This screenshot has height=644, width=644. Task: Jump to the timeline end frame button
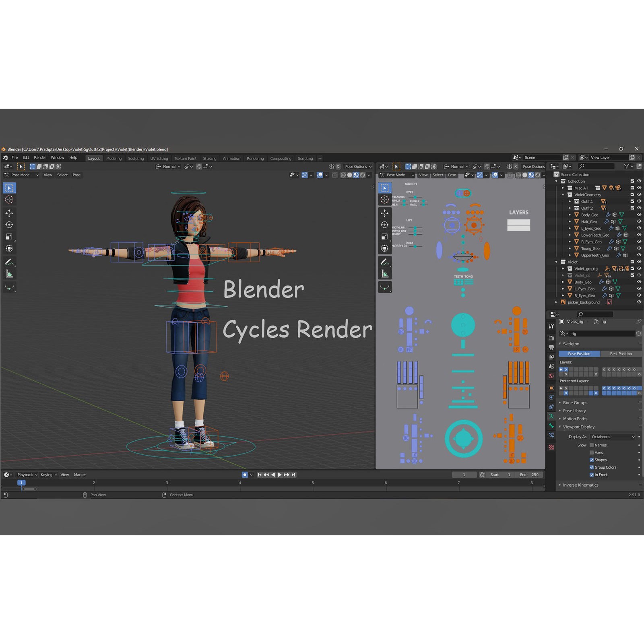click(293, 475)
